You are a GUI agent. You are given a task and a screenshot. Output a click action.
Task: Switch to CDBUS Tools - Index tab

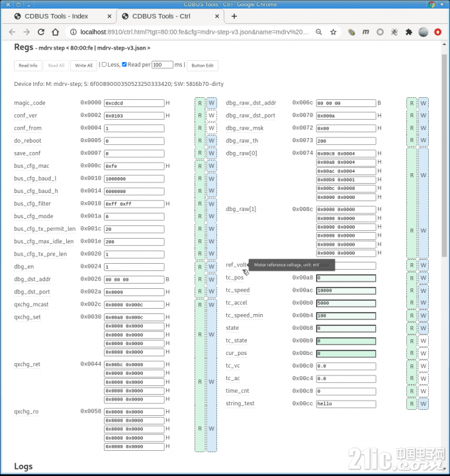[56, 17]
